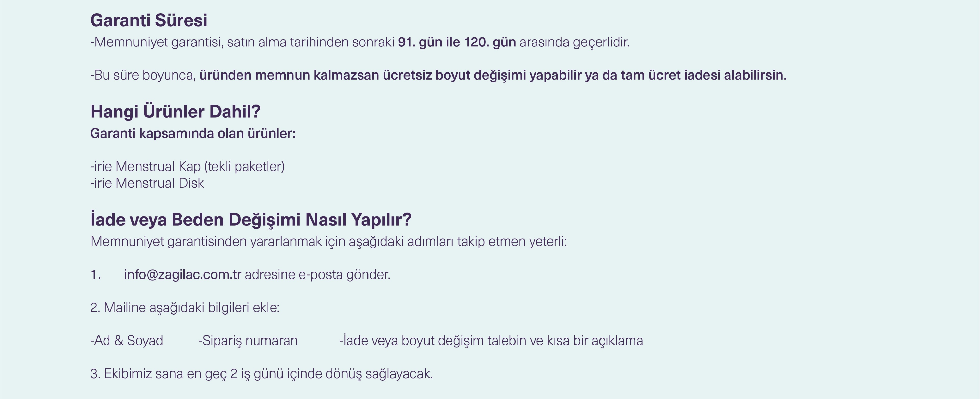Select the bold text 91. gün ile 120. gün
The image size is (980, 399).
click(457, 42)
